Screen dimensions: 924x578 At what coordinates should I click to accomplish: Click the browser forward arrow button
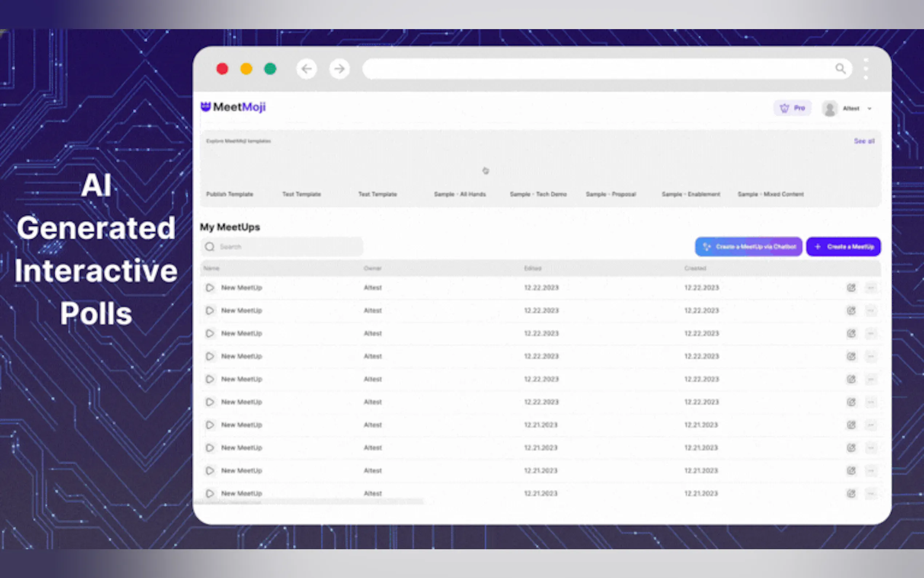click(339, 69)
